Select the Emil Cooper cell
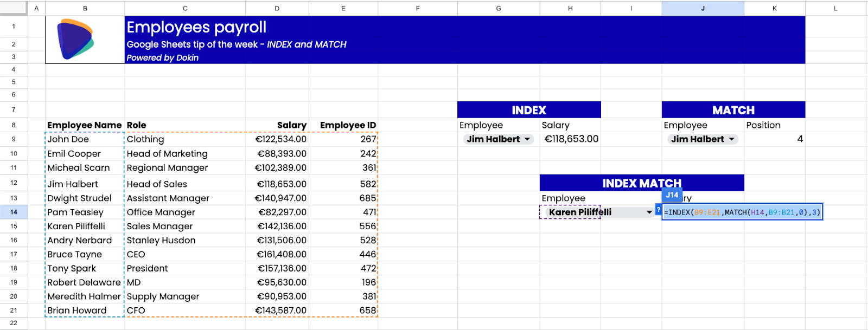Image resolution: width=868 pixels, height=330 pixels. [x=85, y=154]
